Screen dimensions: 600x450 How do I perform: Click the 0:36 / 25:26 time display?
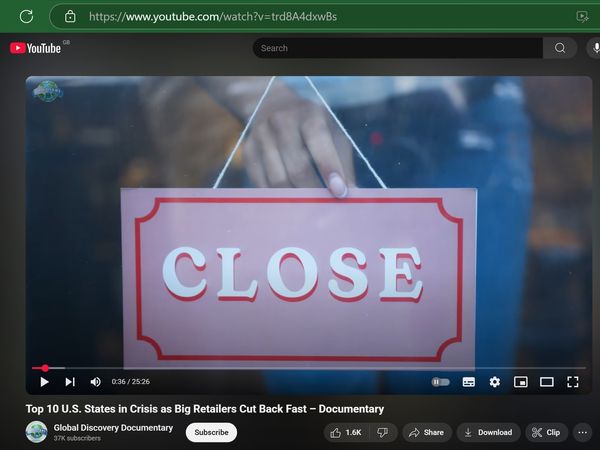[130, 382]
